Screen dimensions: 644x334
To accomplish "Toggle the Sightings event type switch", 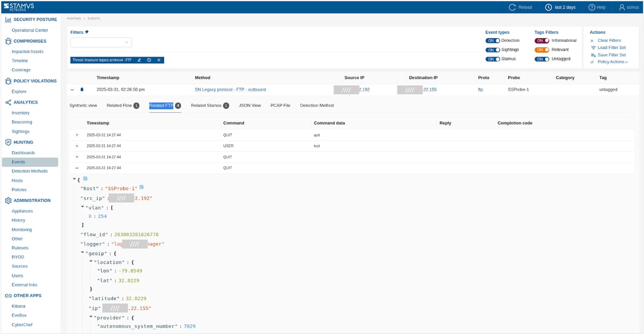I will pos(492,50).
